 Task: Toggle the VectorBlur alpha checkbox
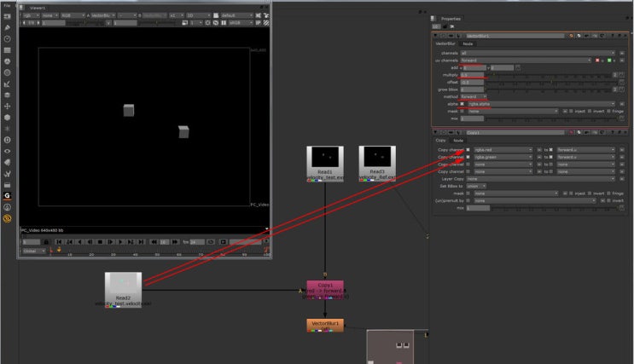click(462, 104)
